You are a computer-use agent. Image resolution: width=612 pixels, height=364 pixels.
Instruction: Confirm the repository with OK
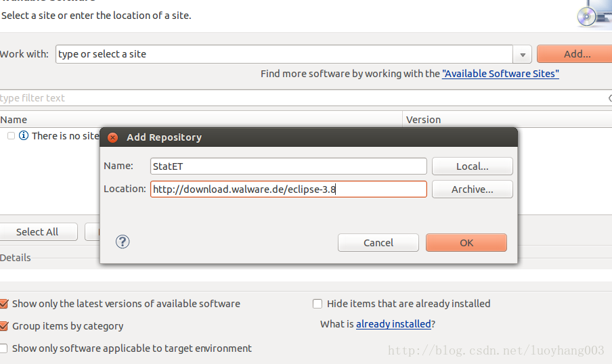point(466,243)
